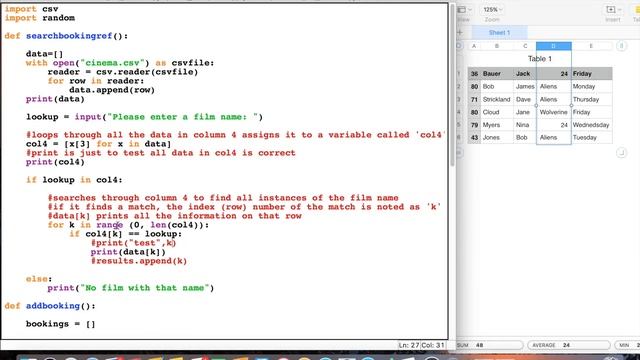
Task: Click the Jones cell
Action: [x=497, y=138]
